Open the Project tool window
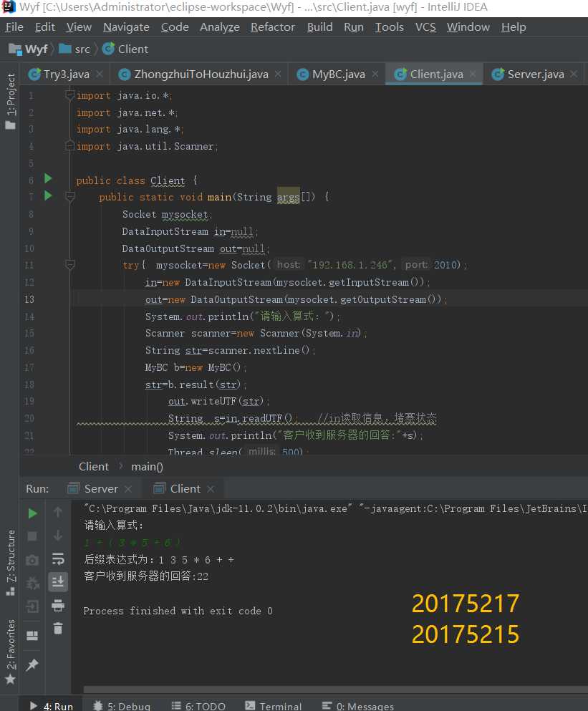Screen dimensions: 588x711 (10, 101)
